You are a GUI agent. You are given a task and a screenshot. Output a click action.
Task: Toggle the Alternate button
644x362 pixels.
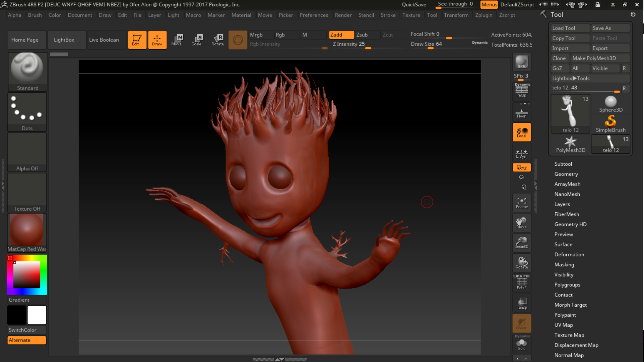(27, 340)
